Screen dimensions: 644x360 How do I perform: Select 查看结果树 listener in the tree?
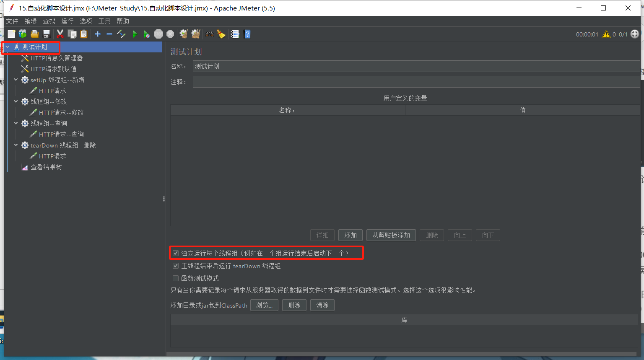46,167
